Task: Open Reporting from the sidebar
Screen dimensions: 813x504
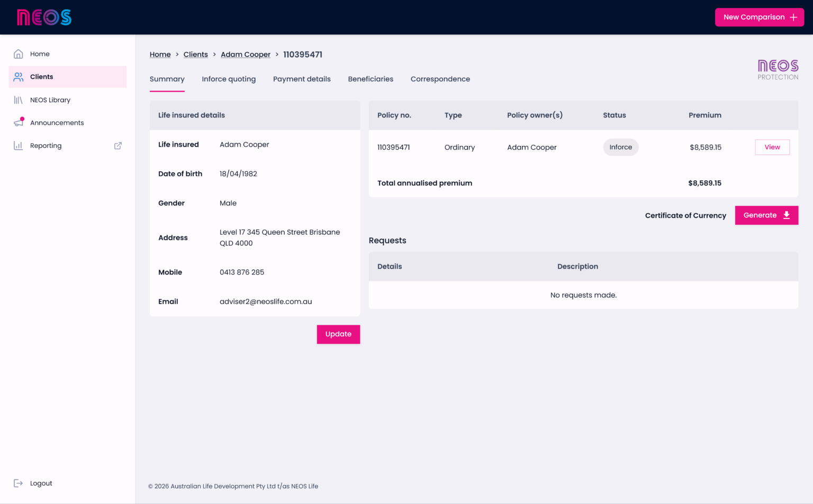Action: click(x=68, y=145)
